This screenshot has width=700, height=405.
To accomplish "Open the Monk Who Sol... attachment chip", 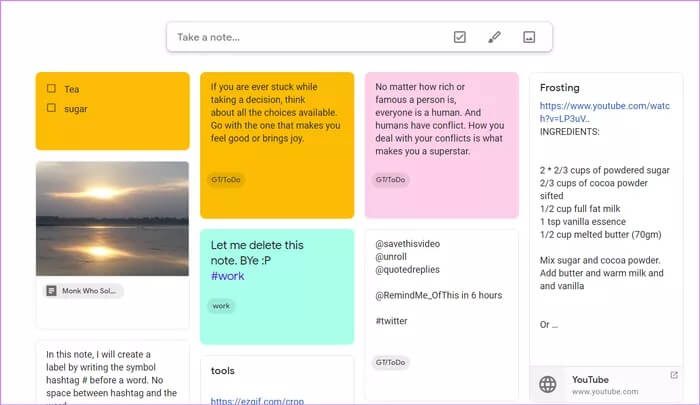I will pos(84,291).
